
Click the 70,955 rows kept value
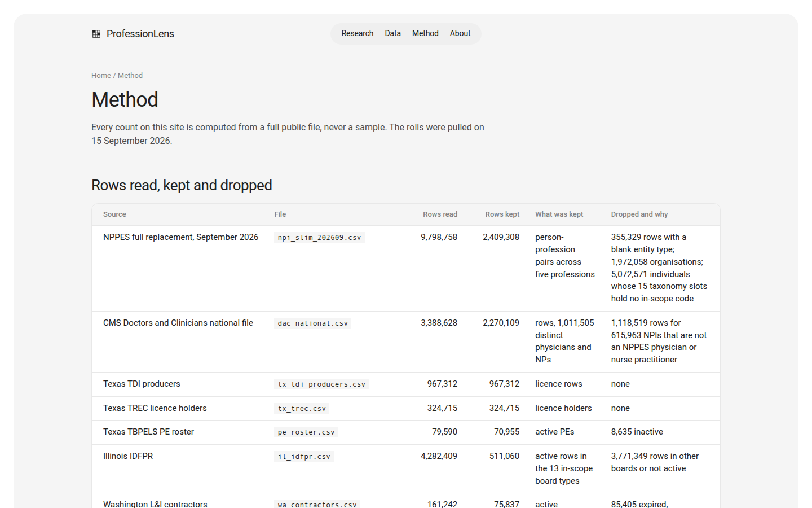pyautogui.click(x=507, y=432)
